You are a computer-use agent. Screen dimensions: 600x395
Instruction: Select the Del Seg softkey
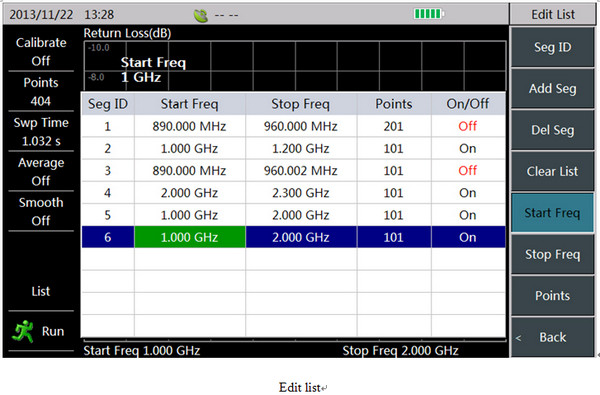coord(553,130)
